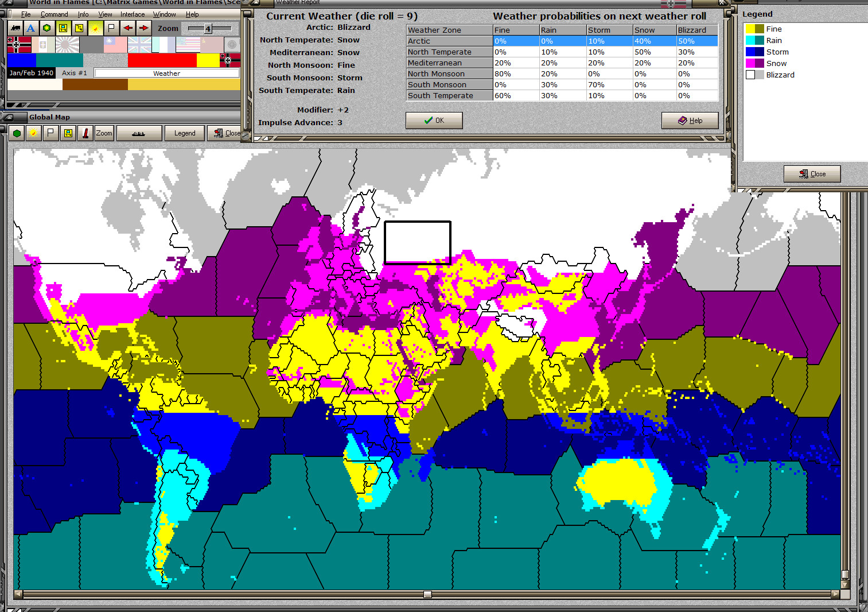Click Help in the Weather Report dialog
This screenshot has height=612, width=868.
pyautogui.click(x=690, y=120)
